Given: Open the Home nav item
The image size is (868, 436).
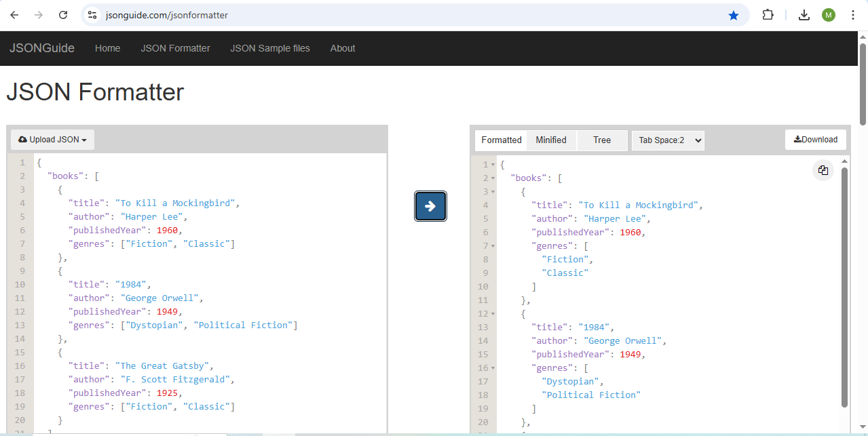Looking at the screenshot, I should pyautogui.click(x=107, y=48).
